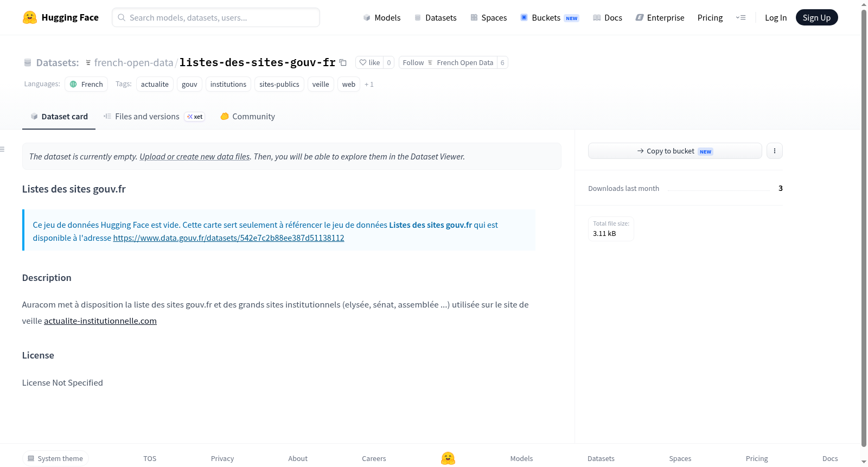Open Datasets in the top navigation
868x467 pixels.
pyautogui.click(x=435, y=17)
